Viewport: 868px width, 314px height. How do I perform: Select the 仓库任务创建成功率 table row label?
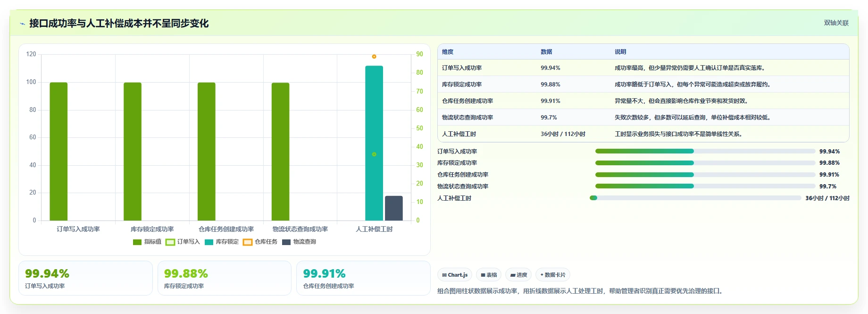pos(467,101)
